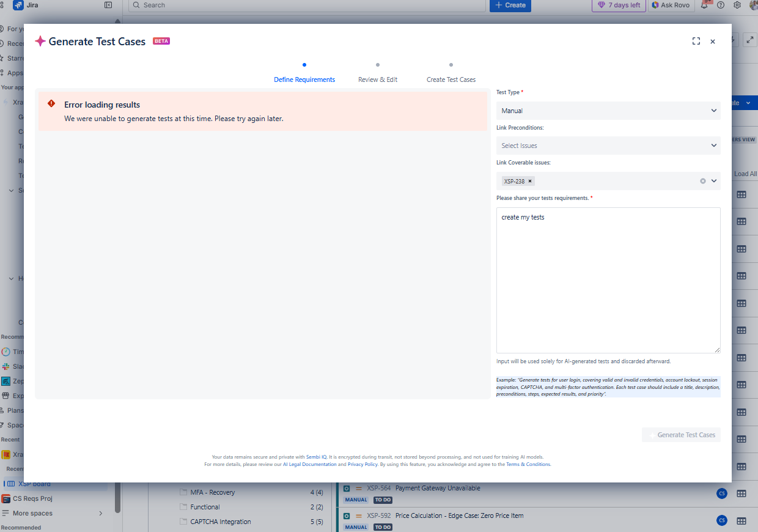Image resolution: width=758 pixels, height=532 pixels.
Task: Click into the tests requirements text area
Action: tap(608, 280)
